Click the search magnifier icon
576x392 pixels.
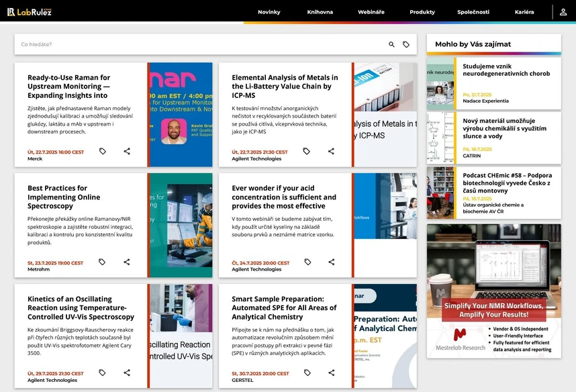[392, 44]
